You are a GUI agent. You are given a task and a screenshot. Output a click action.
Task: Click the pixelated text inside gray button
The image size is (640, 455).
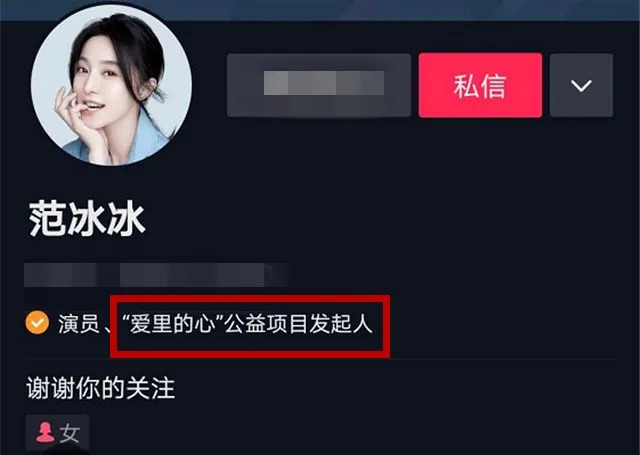click(324, 83)
